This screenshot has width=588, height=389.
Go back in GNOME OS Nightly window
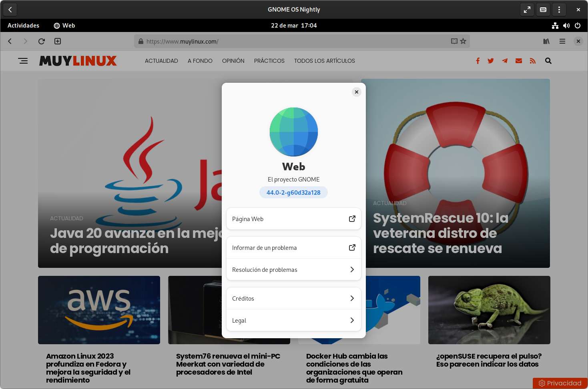(x=10, y=10)
